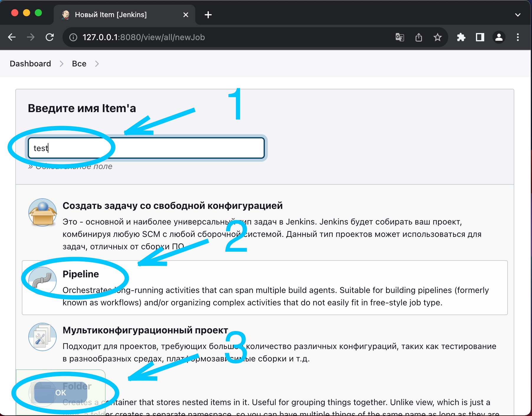The height and width of the screenshot is (416, 532).
Task: Bookmark this page with star icon
Action: tap(437, 37)
